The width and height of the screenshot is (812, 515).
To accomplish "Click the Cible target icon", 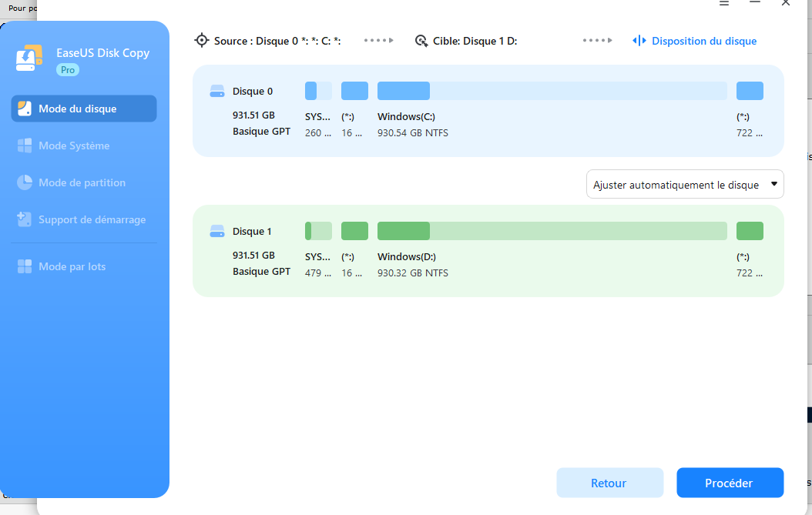I will pyautogui.click(x=421, y=40).
